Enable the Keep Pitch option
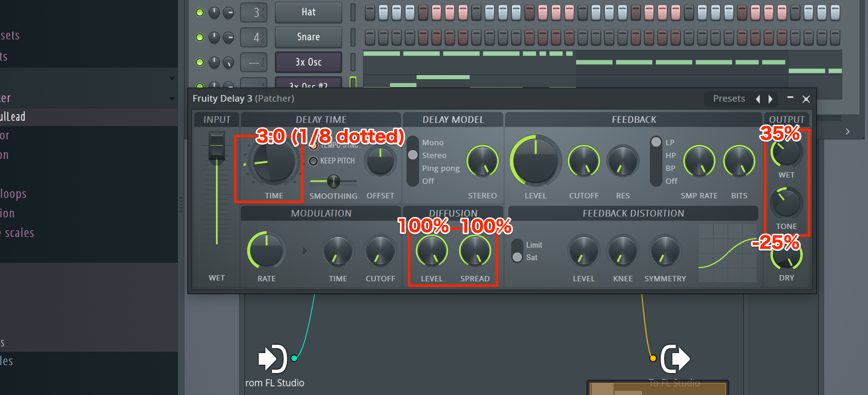Screen dimensions: 868x395 (314, 161)
